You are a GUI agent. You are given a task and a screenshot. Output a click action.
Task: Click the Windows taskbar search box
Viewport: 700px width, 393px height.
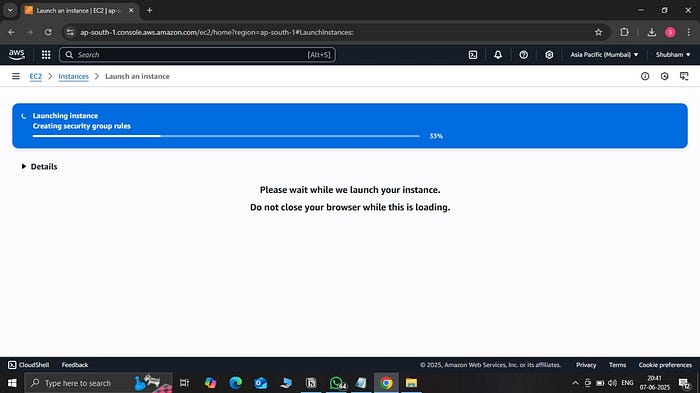tap(98, 383)
